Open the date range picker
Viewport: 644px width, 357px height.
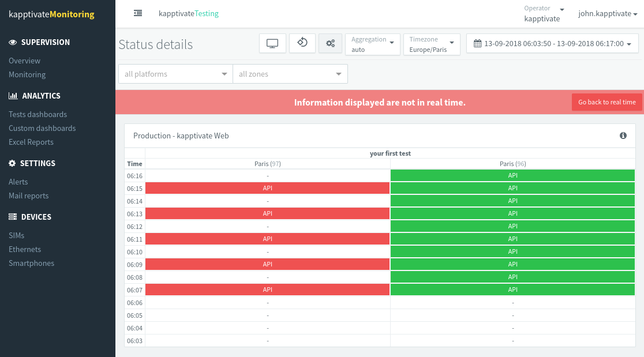tap(552, 44)
